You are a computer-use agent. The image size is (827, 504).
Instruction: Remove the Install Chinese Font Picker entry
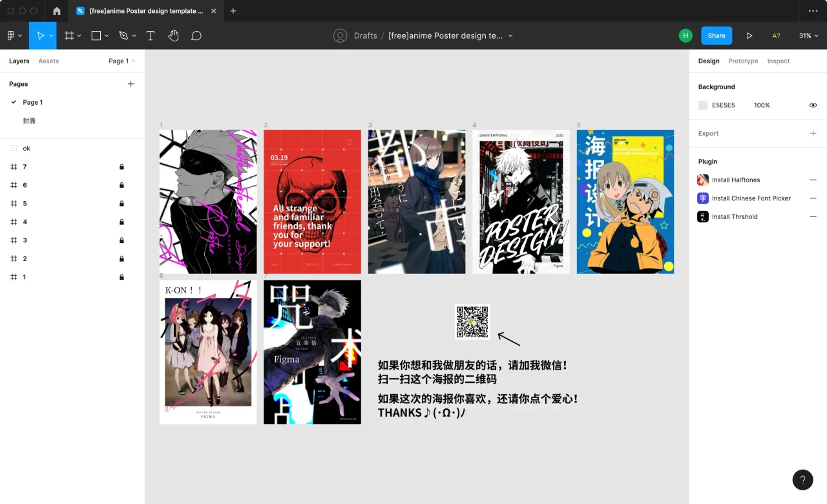pyautogui.click(x=813, y=198)
